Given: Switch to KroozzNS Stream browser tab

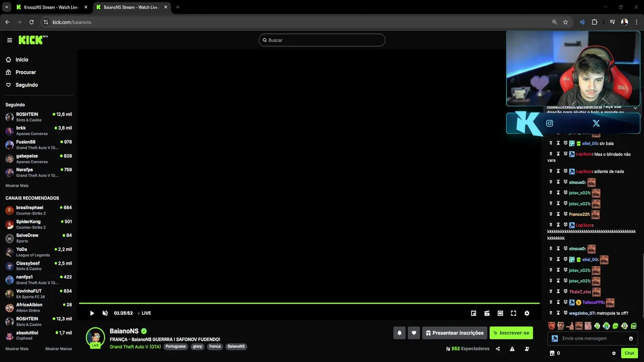Looking at the screenshot, I should 51,7.
